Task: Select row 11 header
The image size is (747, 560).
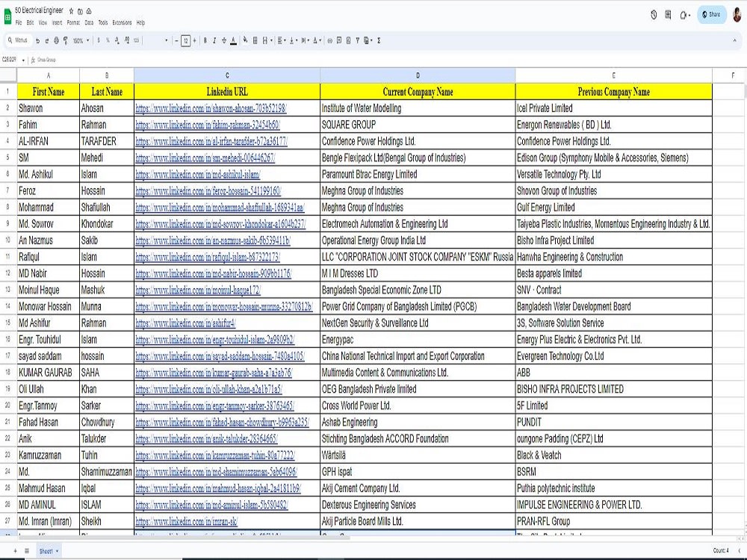Action: coord(8,257)
